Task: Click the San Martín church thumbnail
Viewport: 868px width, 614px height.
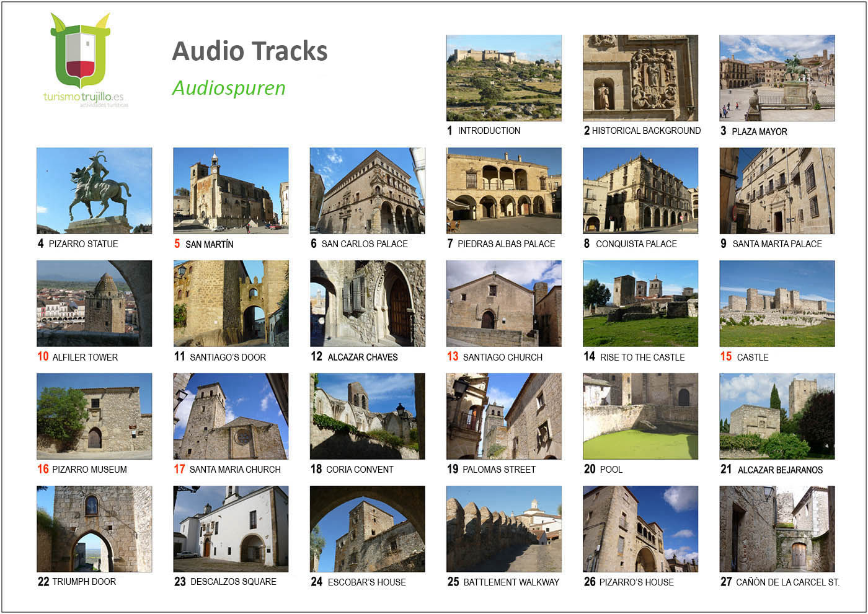Action: click(x=231, y=191)
